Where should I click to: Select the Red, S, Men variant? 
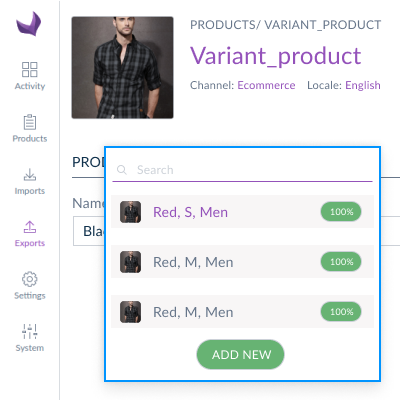(242, 212)
